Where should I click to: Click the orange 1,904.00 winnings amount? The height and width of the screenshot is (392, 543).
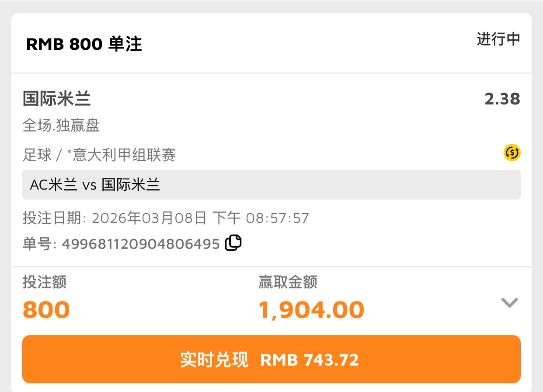tap(311, 310)
